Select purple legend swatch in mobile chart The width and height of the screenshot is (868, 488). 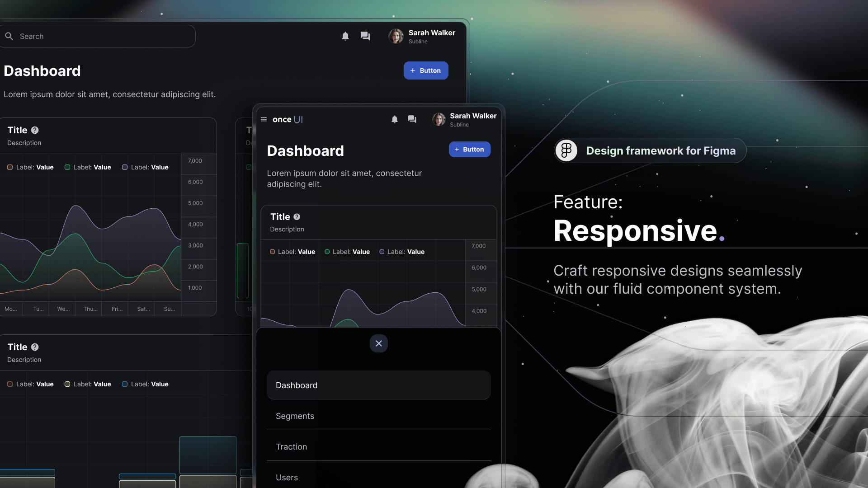[382, 252]
